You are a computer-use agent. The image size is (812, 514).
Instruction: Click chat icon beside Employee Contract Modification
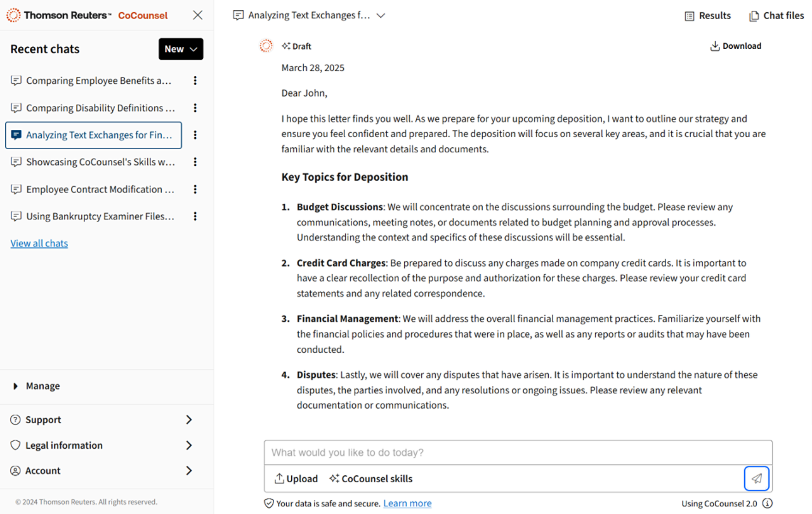16,189
